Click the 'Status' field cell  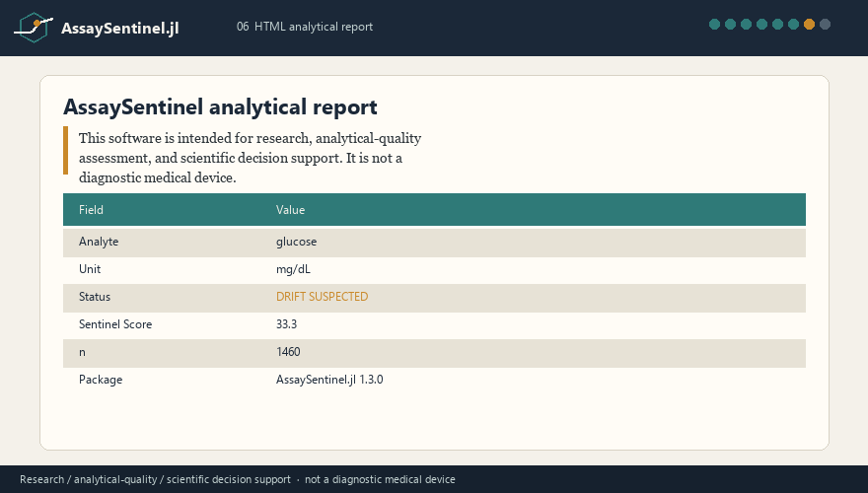click(x=95, y=297)
